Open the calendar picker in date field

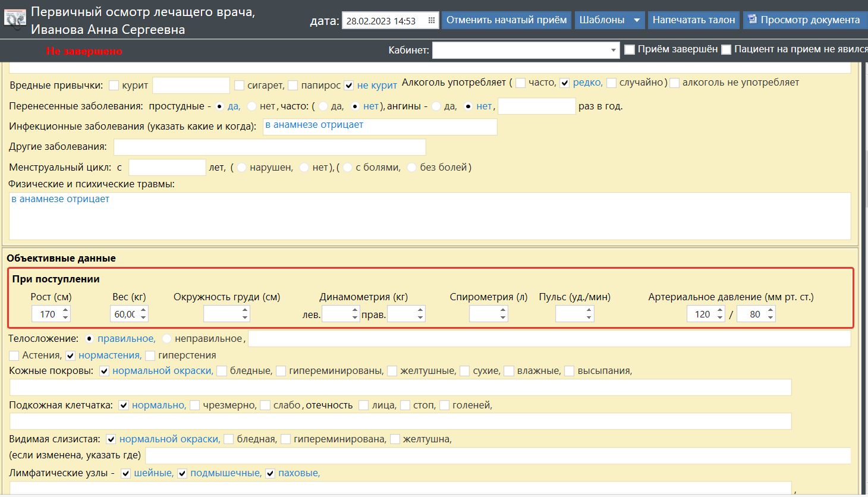[x=432, y=21]
